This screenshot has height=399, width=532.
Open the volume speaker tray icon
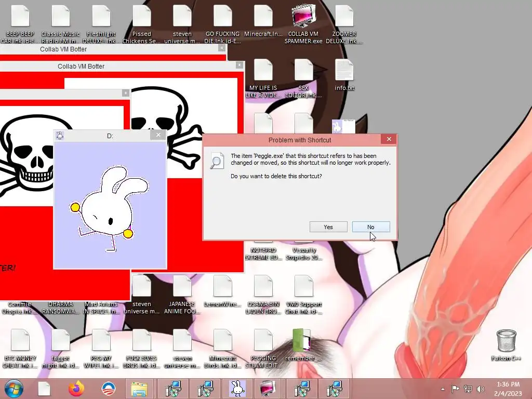(481, 389)
